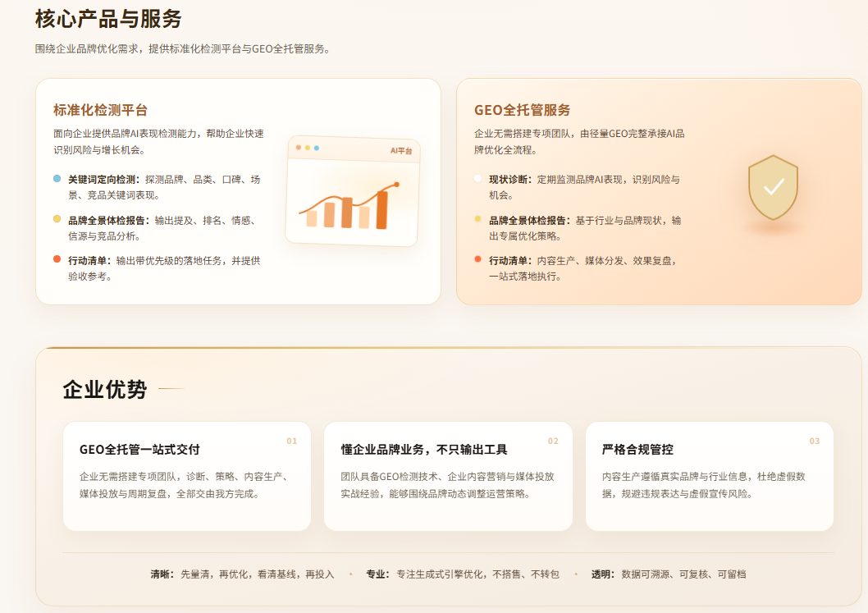Click the 清晰 tagline at the bottom
The height and width of the screenshot is (613, 868).
click(x=243, y=574)
